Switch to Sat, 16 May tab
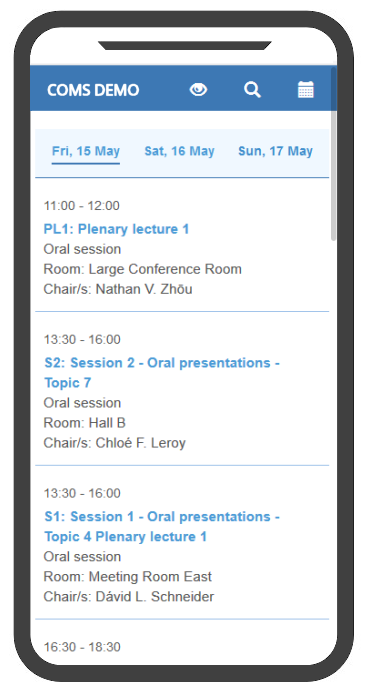Viewport: 366px width, 693px height. pos(179,152)
